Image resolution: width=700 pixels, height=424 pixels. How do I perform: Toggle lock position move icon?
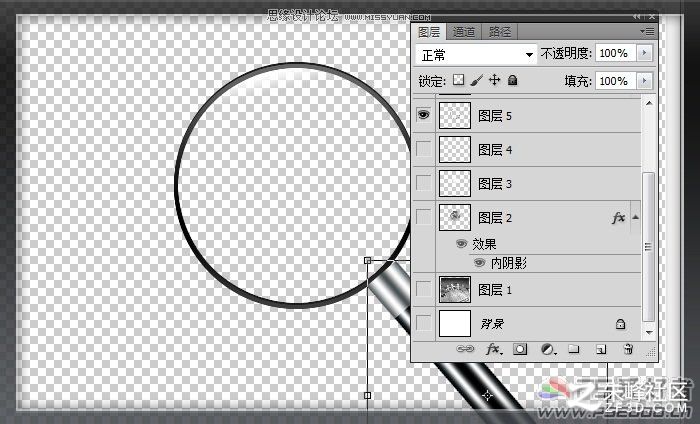coord(494,80)
